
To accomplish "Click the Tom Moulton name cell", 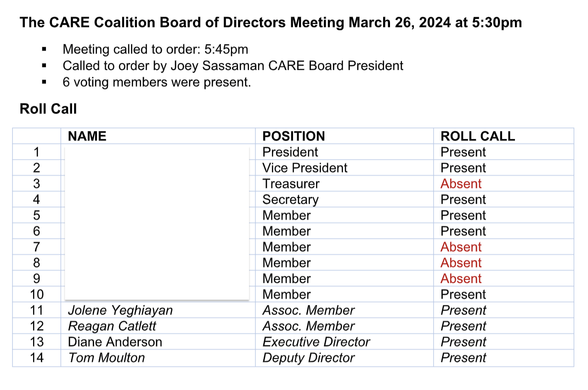I will [106, 358].
